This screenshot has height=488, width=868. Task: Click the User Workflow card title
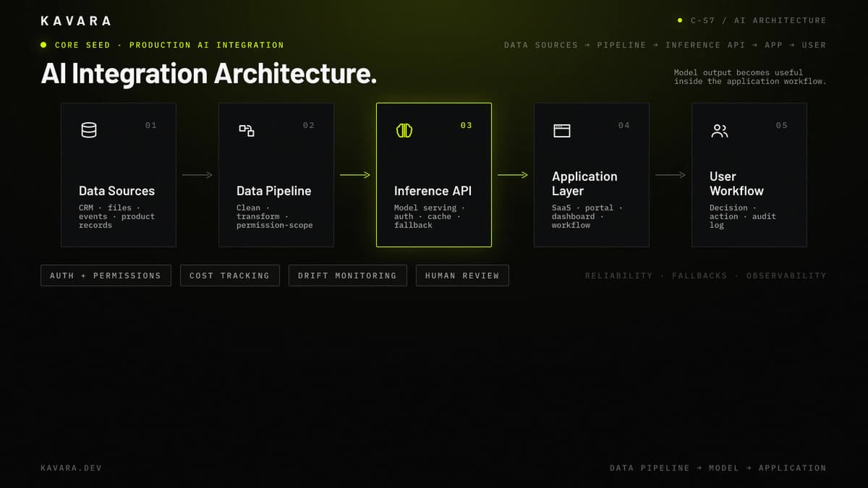tap(736, 184)
